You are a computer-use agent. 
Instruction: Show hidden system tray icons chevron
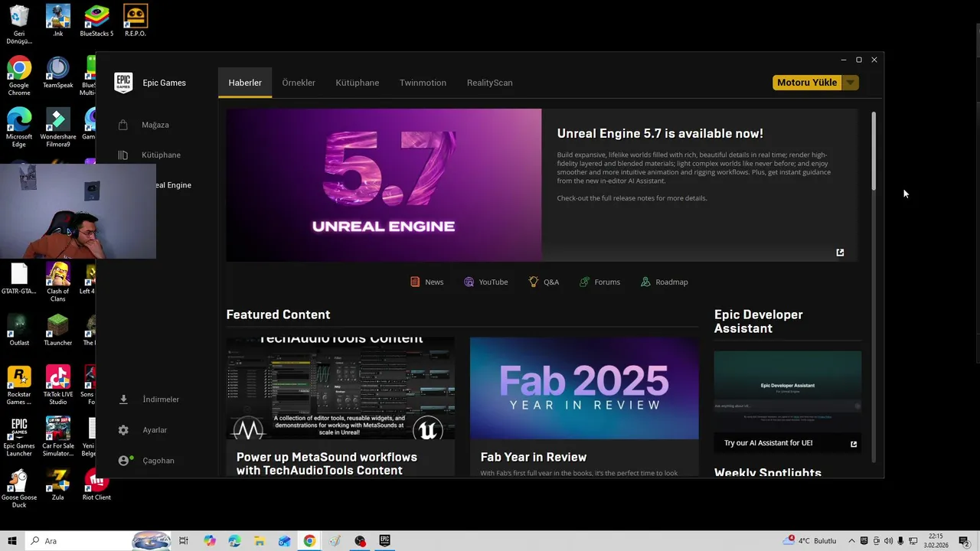[851, 541]
